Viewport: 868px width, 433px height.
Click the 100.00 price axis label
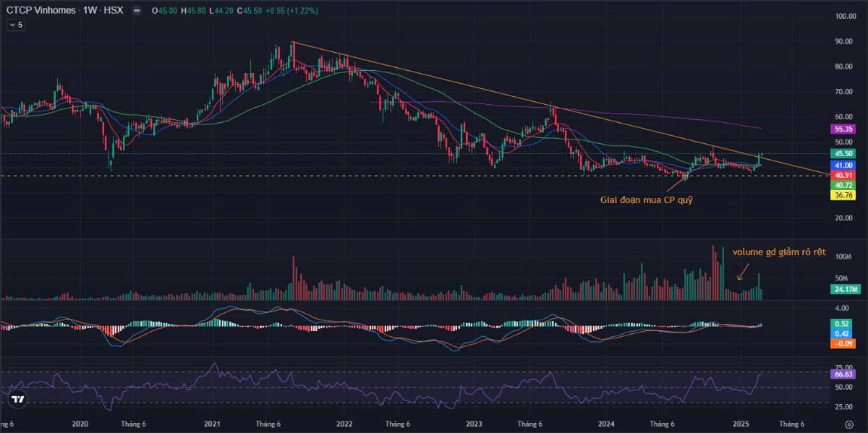[x=845, y=16]
